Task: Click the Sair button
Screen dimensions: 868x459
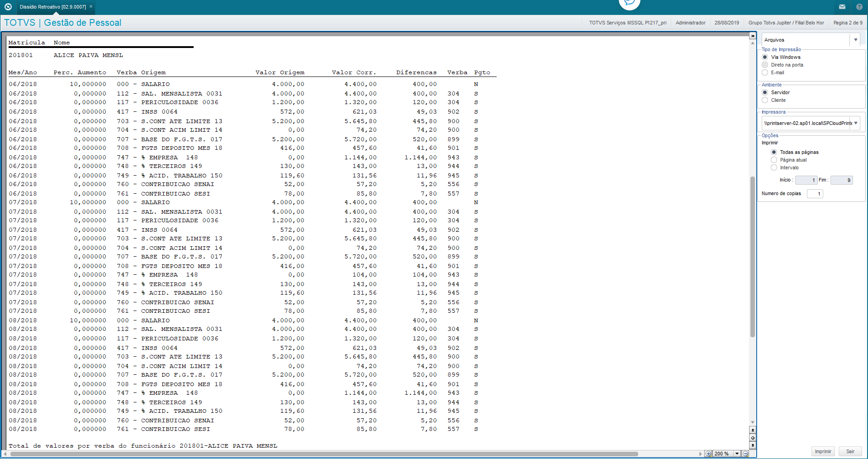Action: [x=850, y=451]
